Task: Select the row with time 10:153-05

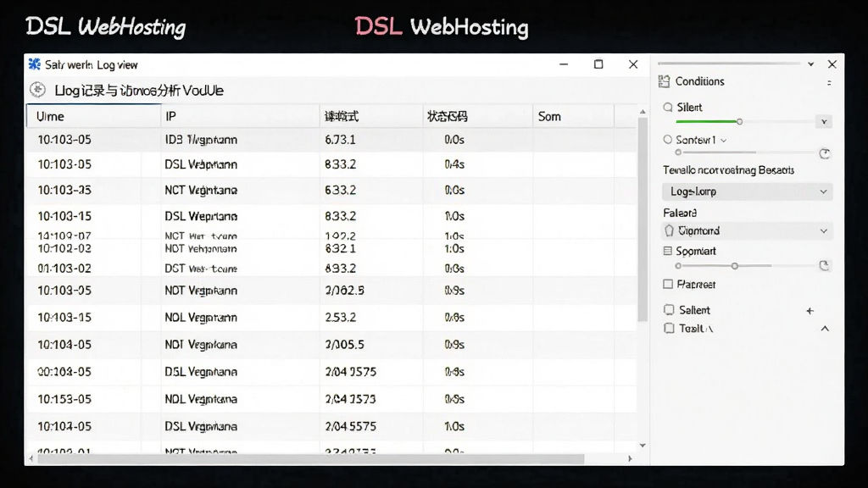Action: 331,399
